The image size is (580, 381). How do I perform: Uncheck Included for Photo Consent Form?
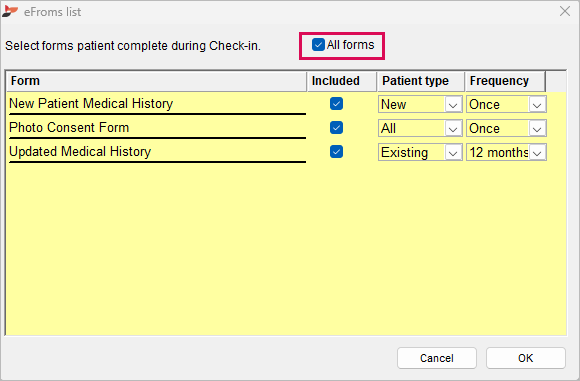click(x=336, y=128)
